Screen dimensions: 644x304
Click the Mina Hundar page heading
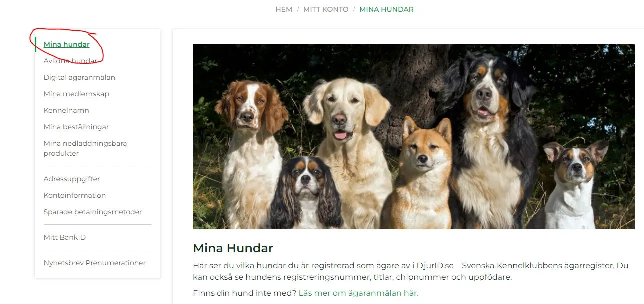233,248
